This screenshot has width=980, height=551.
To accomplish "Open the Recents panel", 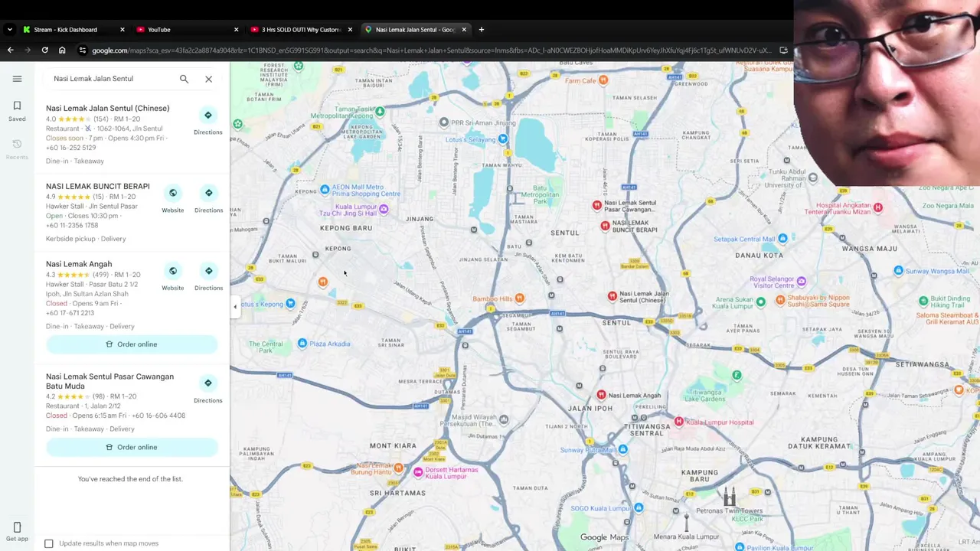I will click(x=17, y=149).
